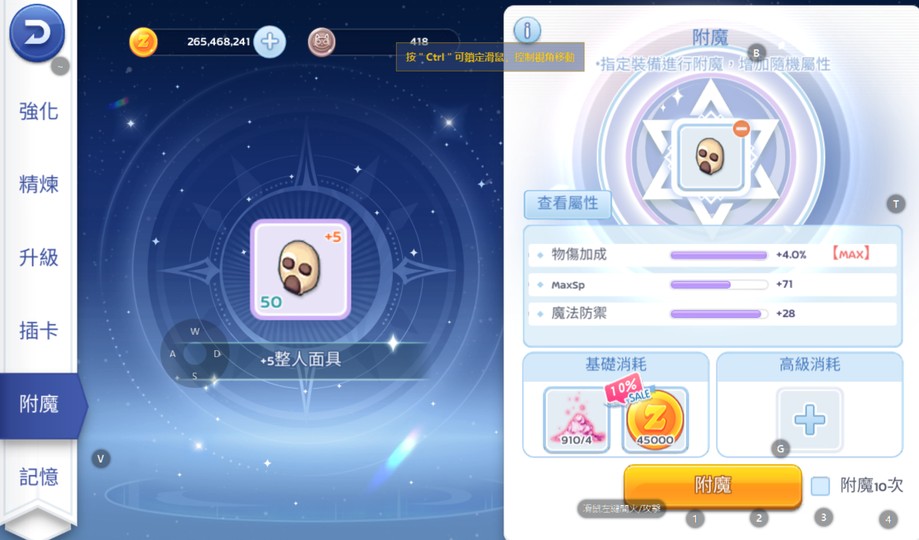Switch to the 精煉 tab
The height and width of the screenshot is (540, 919).
39,184
